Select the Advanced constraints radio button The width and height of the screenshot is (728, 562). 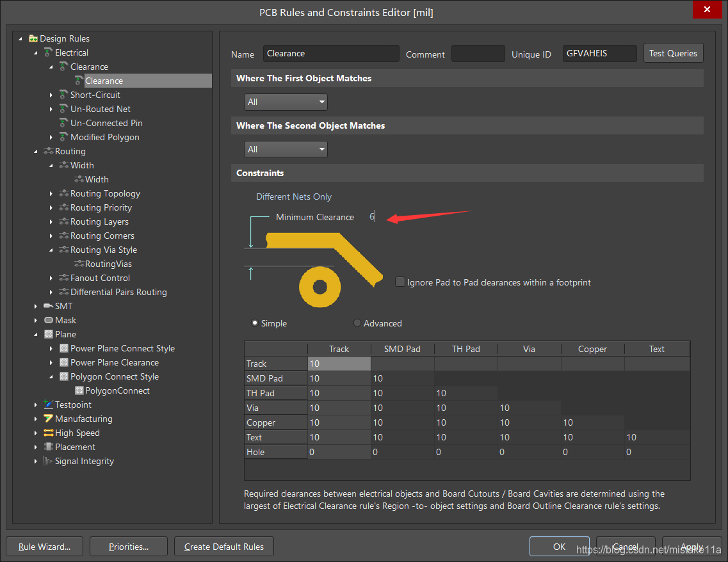[x=357, y=323]
